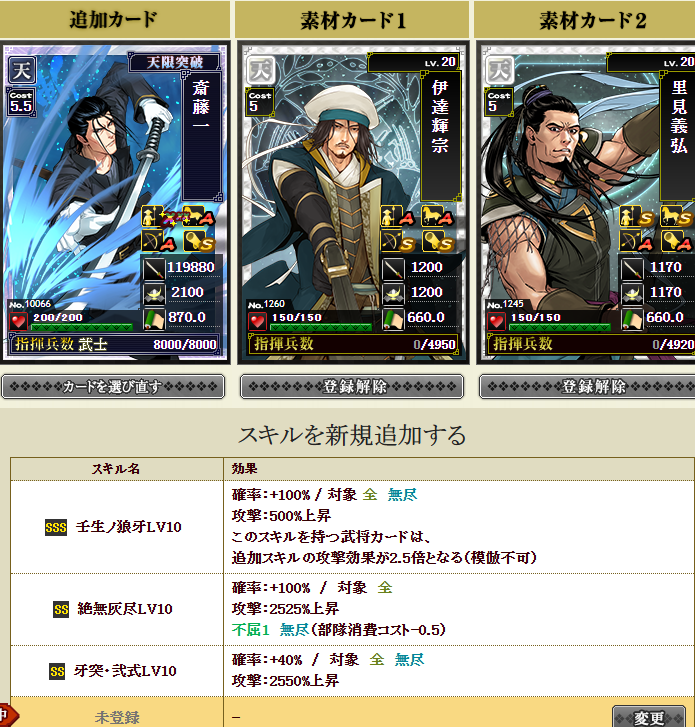Click the sword attack icon beside 119880
Image resolution: width=695 pixels, height=727 pixels.
pyautogui.click(x=154, y=268)
